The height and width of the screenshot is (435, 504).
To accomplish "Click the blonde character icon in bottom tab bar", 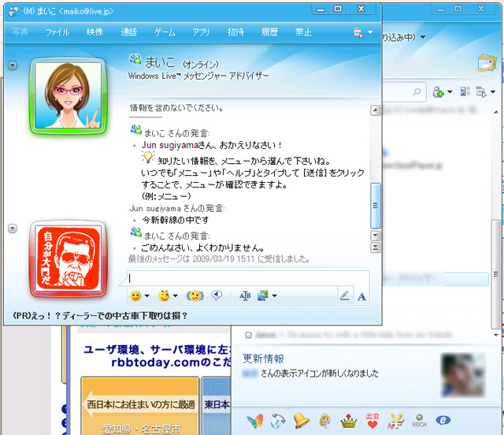I will 325,421.
